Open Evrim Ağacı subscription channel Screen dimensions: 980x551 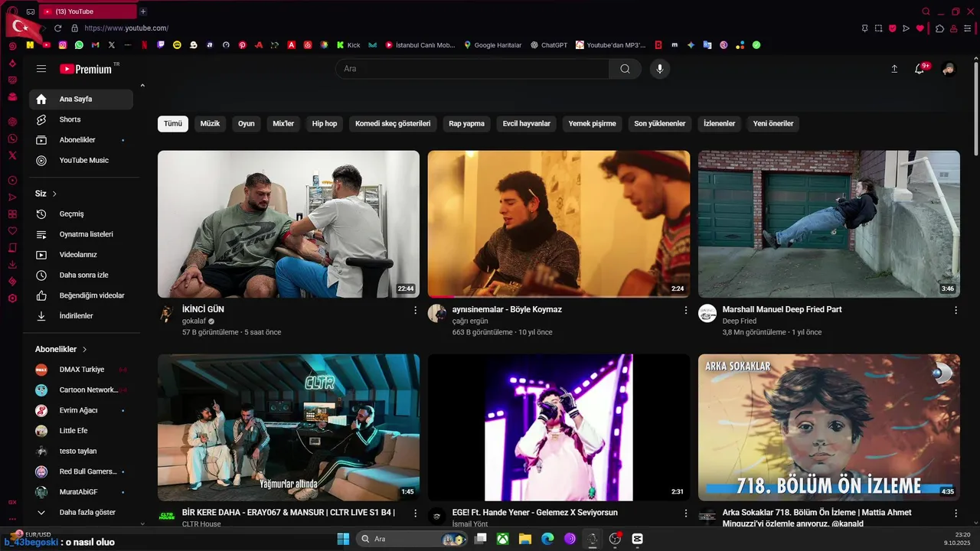[x=81, y=410]
